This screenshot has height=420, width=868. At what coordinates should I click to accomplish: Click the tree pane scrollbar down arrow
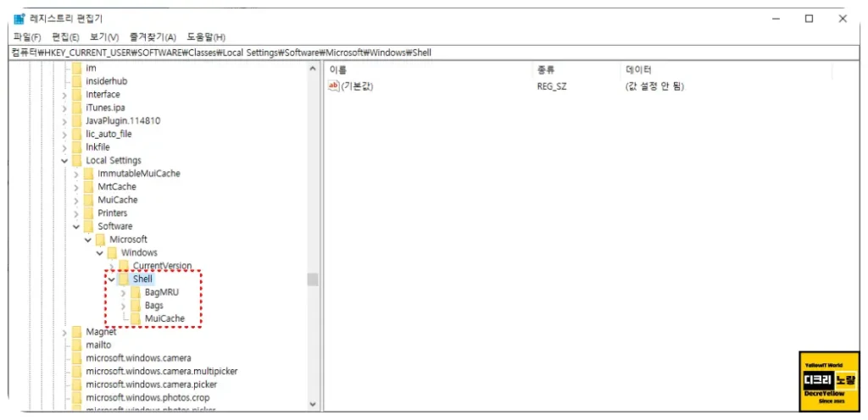313,404
